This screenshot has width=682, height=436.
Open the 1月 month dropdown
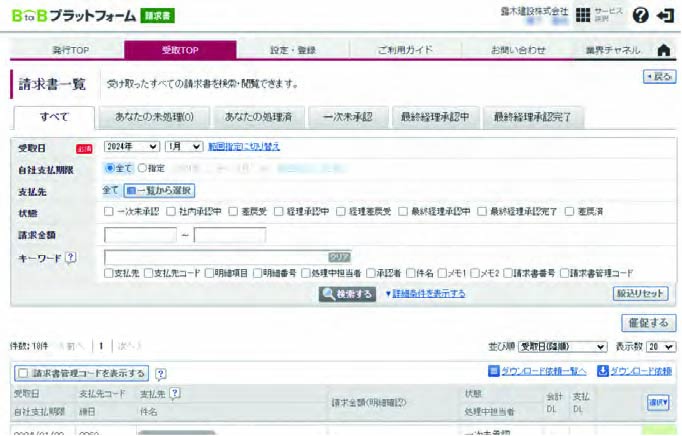click(184, 147)
